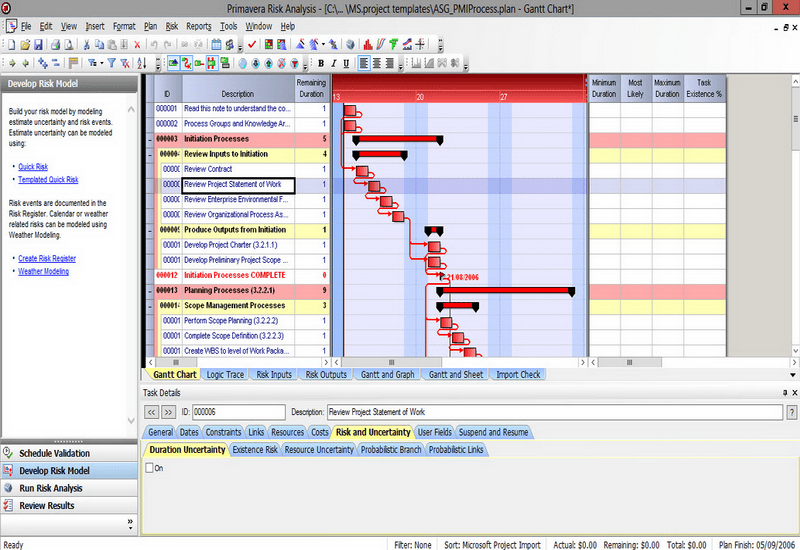Click into the Task Details Description field
The image size is (800, 550).
(555, 412)
